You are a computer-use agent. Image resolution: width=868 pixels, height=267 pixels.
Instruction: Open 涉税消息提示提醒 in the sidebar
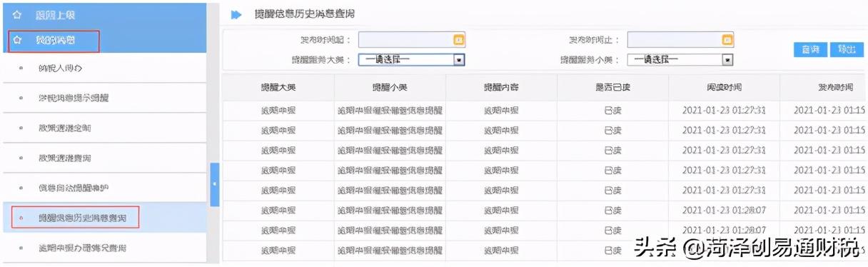pyautogui.click(x=74, y=99)
